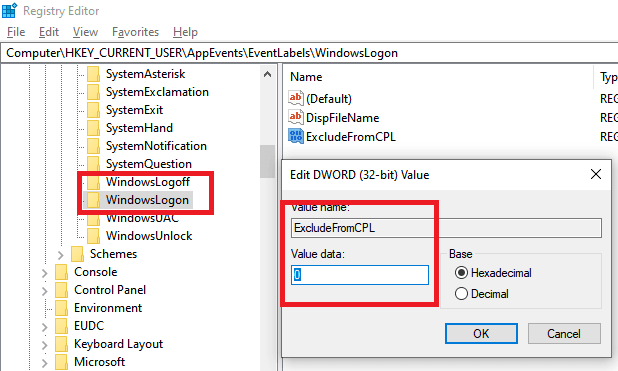This screenshot has height=371, width=618.
Task: Select the WindowsLogoff folder icon
Action: pos(93,182)
